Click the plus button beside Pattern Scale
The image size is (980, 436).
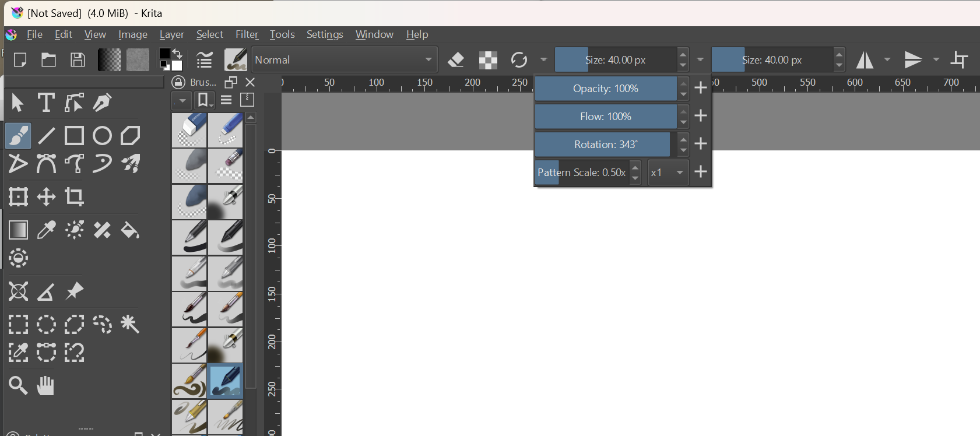pyautogui.click(x=701, y=172)
